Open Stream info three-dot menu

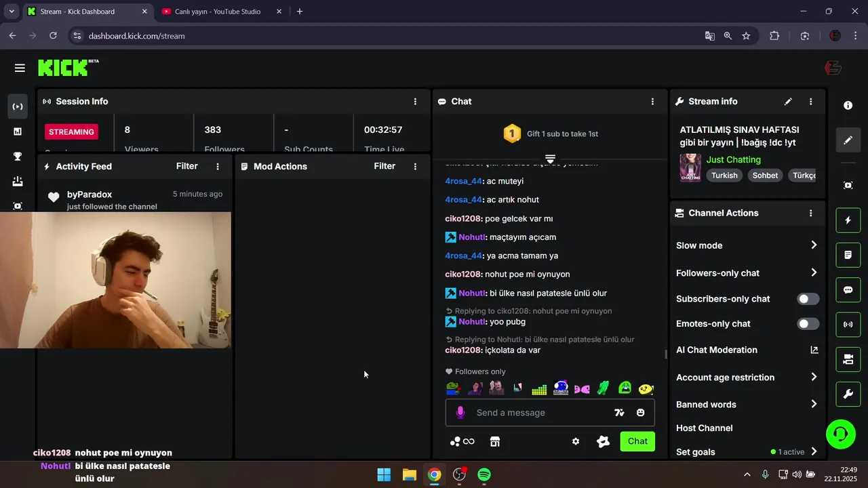810,102
